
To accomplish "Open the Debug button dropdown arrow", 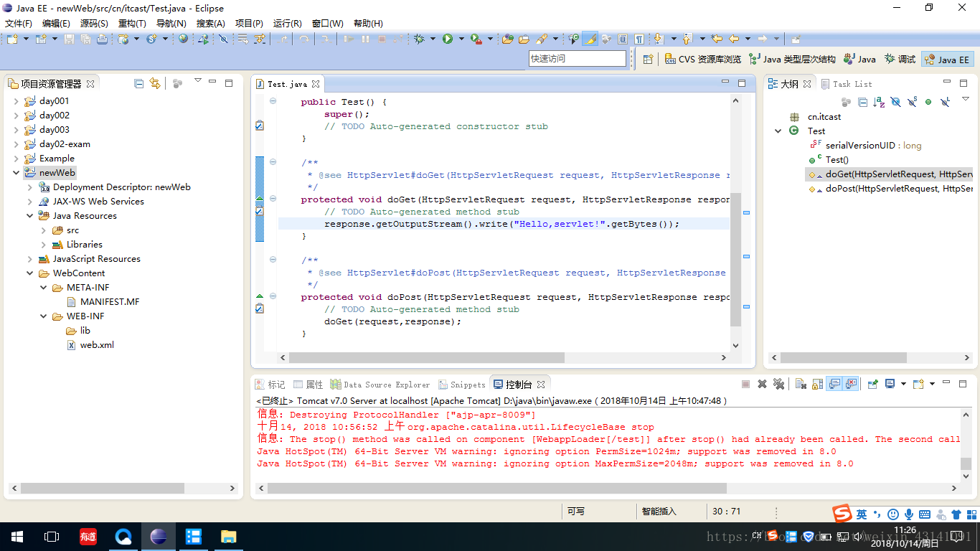I will (433, 39).
